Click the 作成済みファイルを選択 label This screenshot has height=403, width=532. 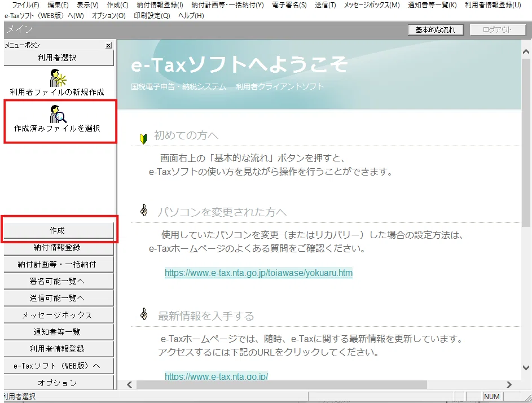pos(57,128)
